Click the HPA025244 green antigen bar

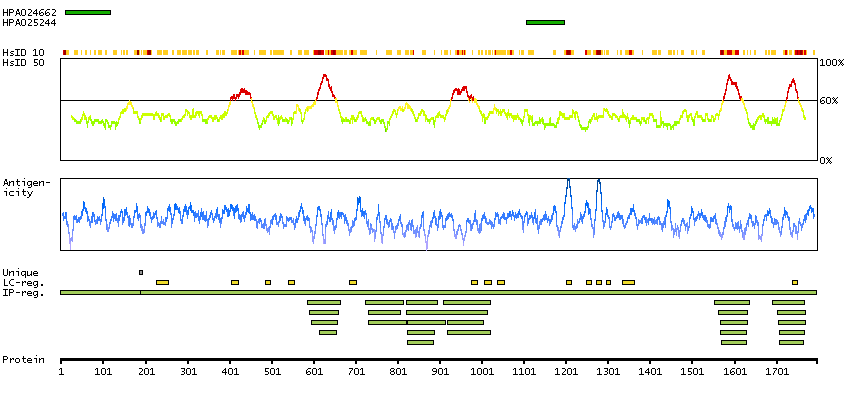point(545,22)
